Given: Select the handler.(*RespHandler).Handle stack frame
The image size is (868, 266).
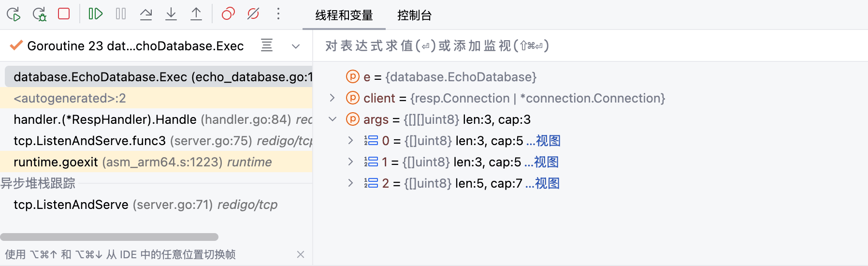Looking at the screenshot, I should (x=105, y=119).
